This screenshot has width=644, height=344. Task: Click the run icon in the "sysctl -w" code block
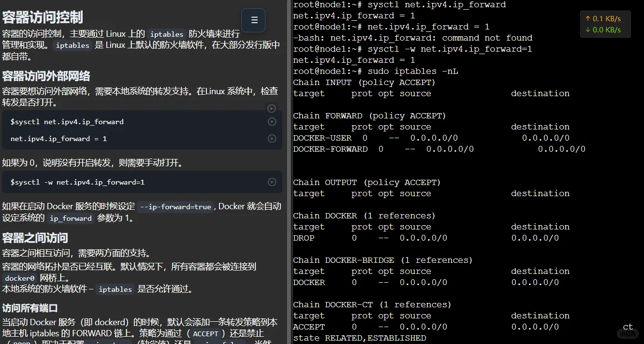click(271, 182)
